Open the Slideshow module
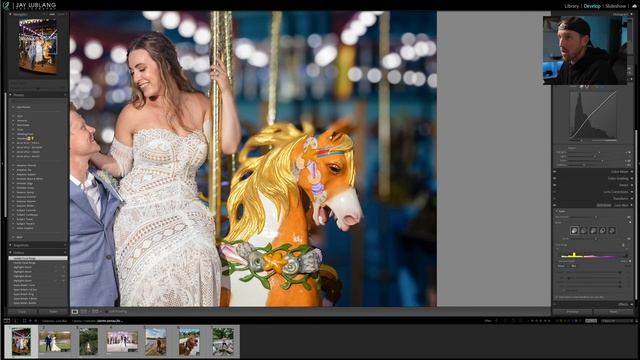This screenshot has width=640, height=360. coord(616,6)
